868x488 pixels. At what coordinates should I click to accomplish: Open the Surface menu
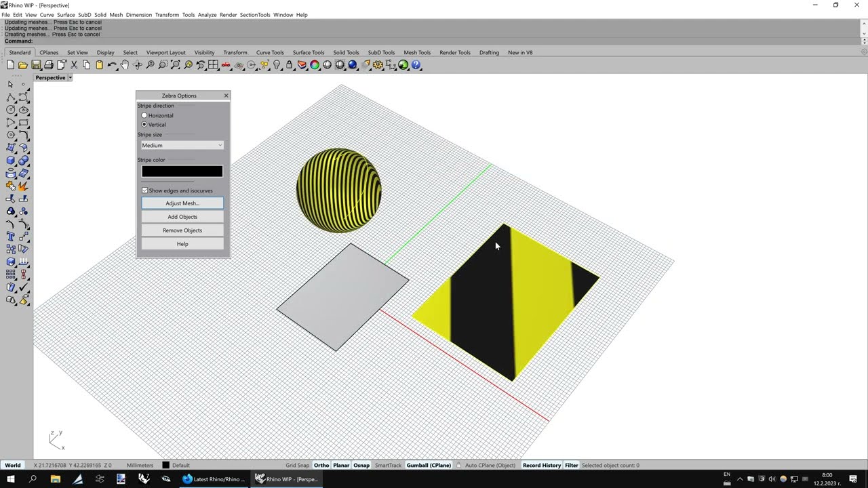(x=66, y=15)
